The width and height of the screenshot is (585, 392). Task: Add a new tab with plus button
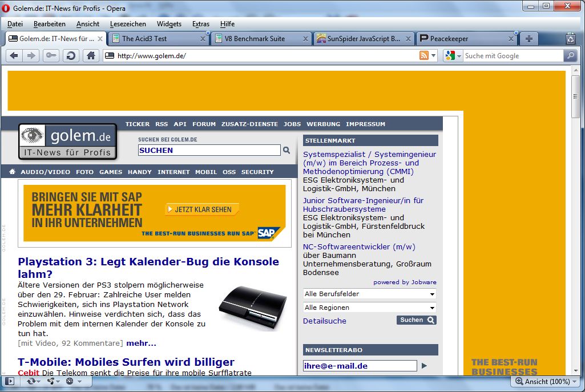[529, 39]
